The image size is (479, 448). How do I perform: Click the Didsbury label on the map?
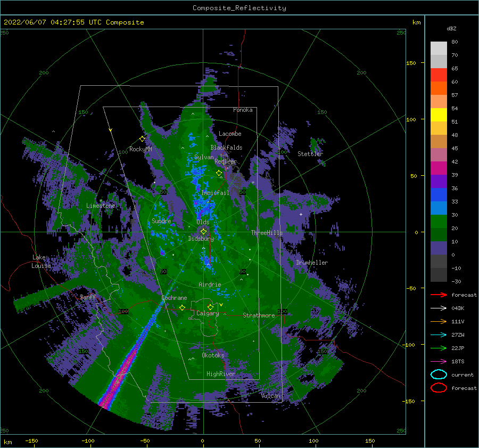(201, 239)
